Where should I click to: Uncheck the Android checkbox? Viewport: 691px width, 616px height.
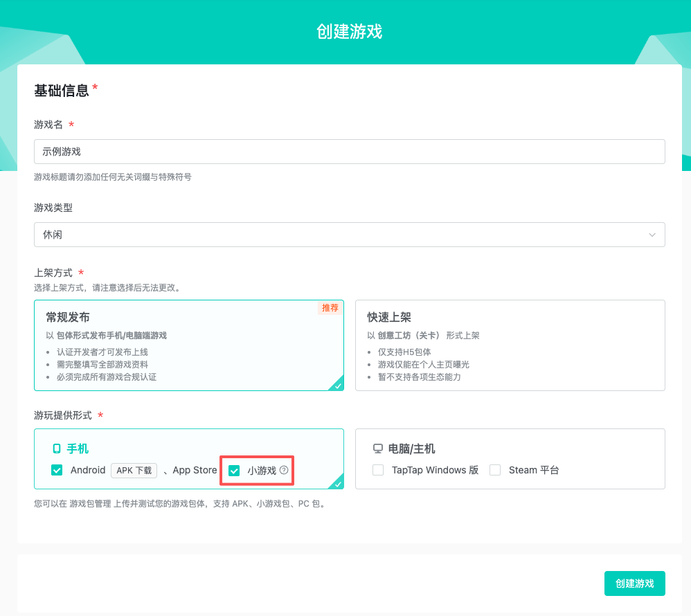57,471
